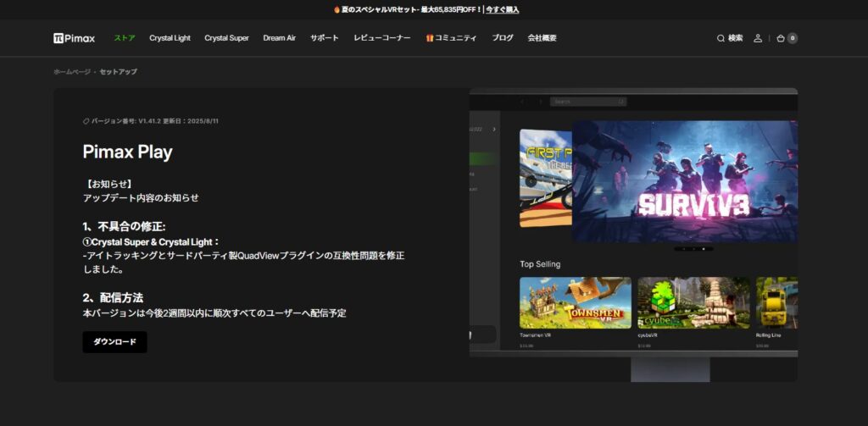Open the 会社概要 menu item
Image resolution: width=868 pixels, height=426 pixels.
542,38
